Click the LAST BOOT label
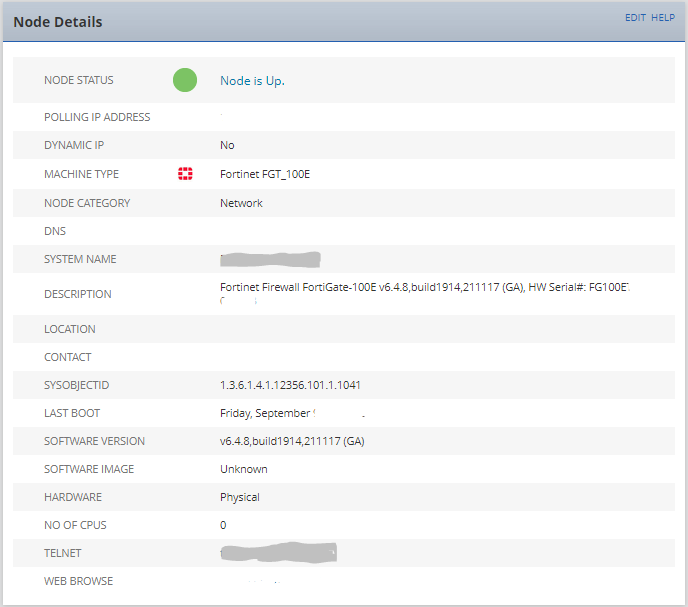The height and width of the screenshot is (607, 688). (72, 413)
